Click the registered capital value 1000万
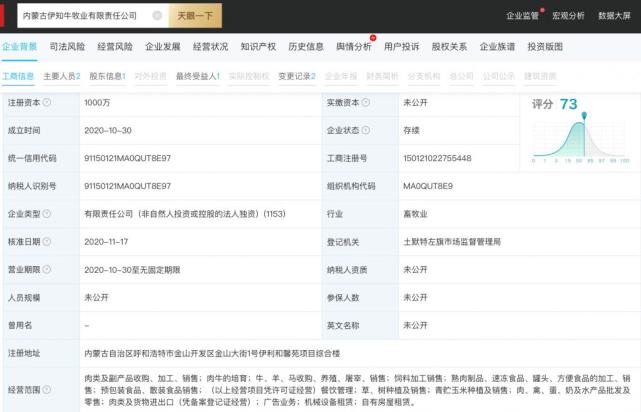The image size is (641, 412). click(97, 103)
